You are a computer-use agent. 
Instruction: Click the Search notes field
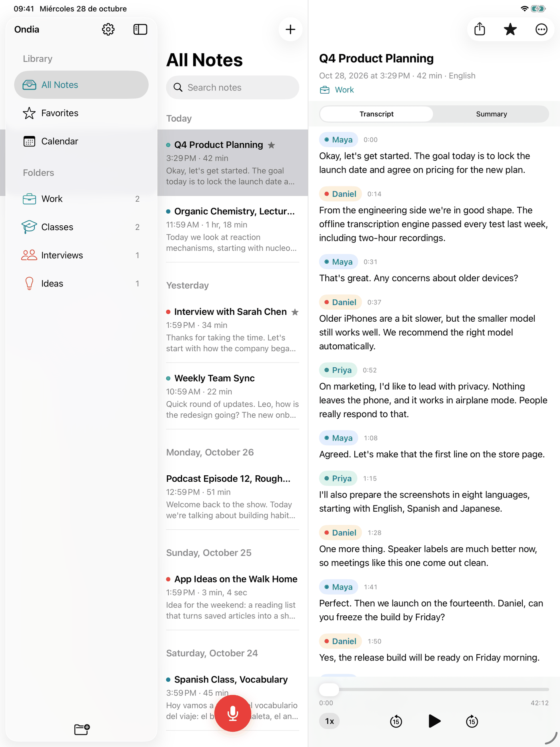(232, 88)
